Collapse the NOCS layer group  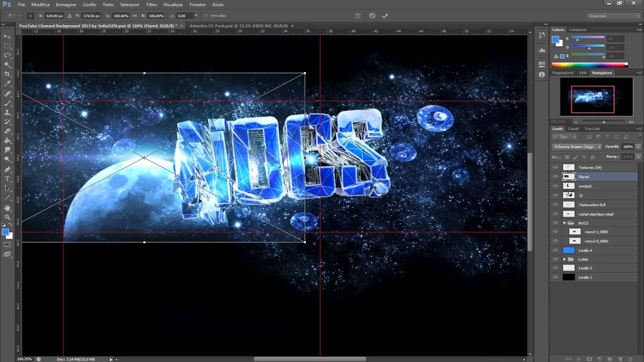565,223
